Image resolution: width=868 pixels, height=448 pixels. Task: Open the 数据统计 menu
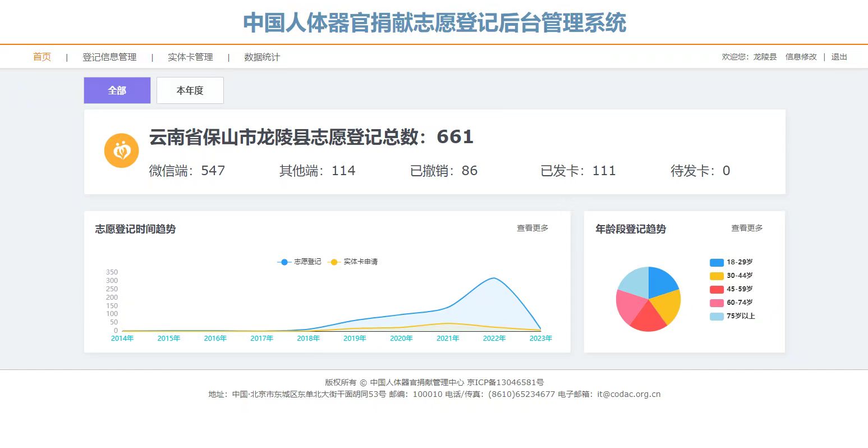(x=261, y=57)
